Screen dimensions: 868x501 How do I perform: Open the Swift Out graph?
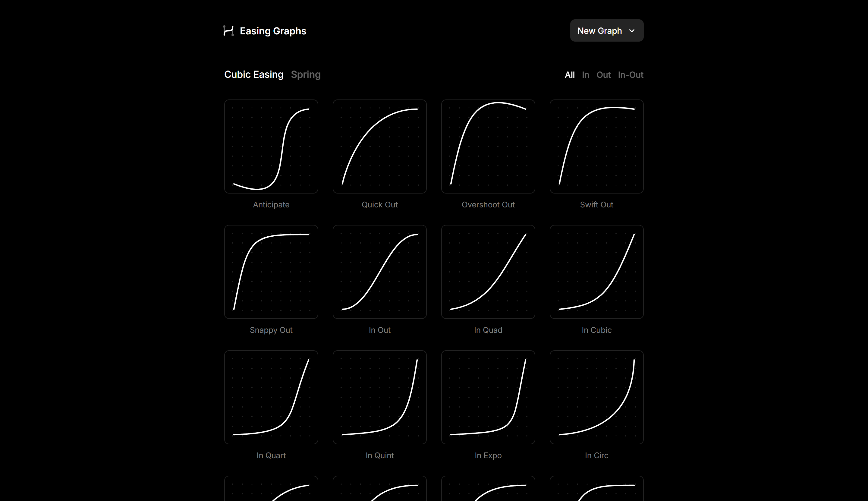click(x=596, y=146)
